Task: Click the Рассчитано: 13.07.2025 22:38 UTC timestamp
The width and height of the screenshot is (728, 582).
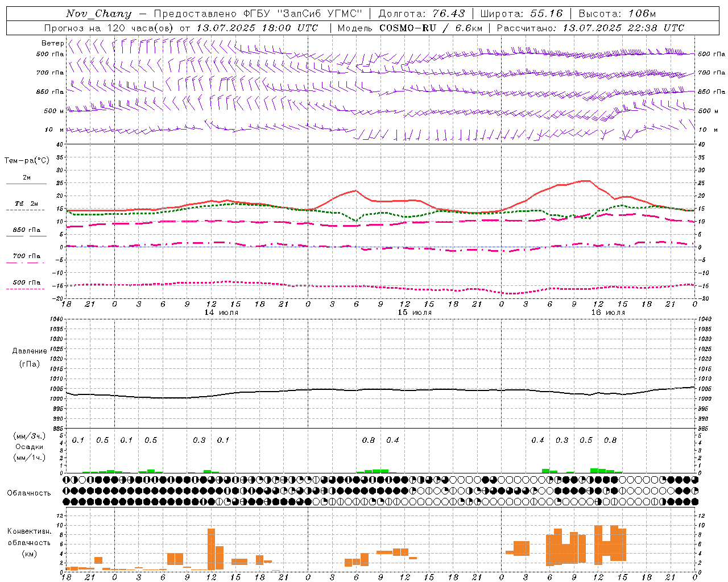Action: pyautogui.click(x=590, y=28)
